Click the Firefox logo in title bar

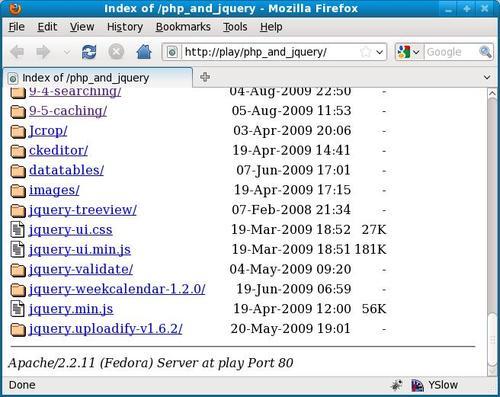[x=15, y=9]
